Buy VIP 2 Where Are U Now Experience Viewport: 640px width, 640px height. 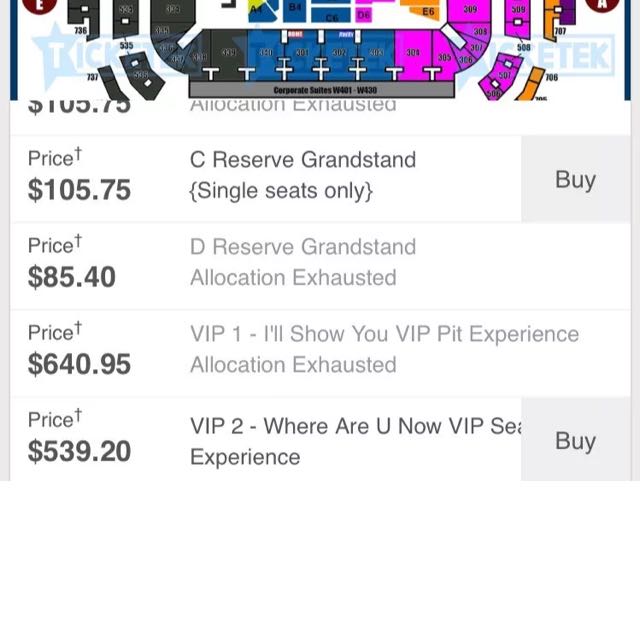click(576, 440)
